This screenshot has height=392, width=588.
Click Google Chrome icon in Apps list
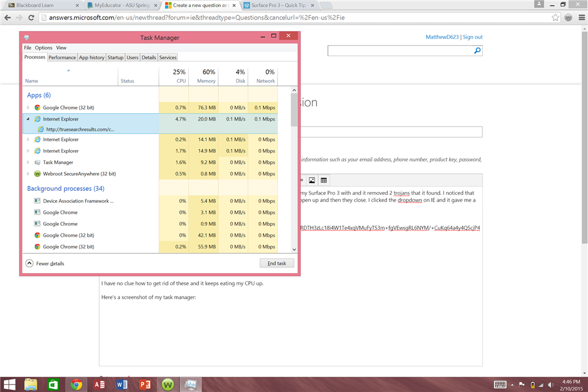37,107
